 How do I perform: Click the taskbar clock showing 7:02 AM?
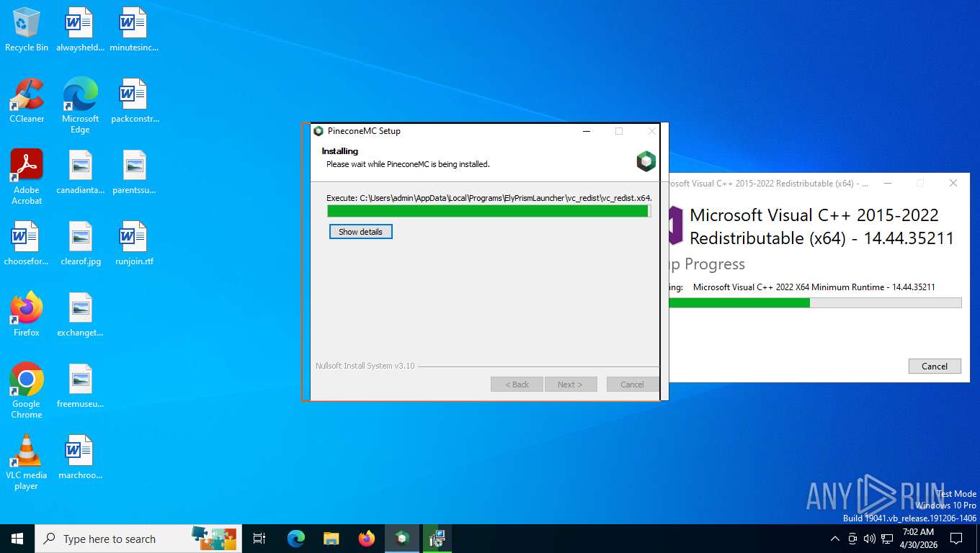pos(918,539)
